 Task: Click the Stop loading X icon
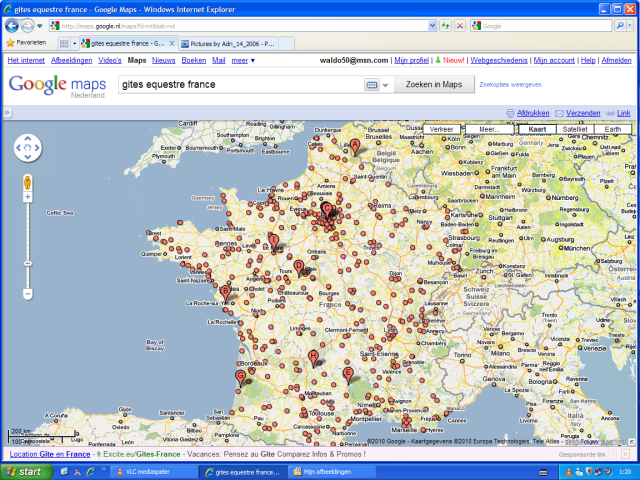pos(460,26)
